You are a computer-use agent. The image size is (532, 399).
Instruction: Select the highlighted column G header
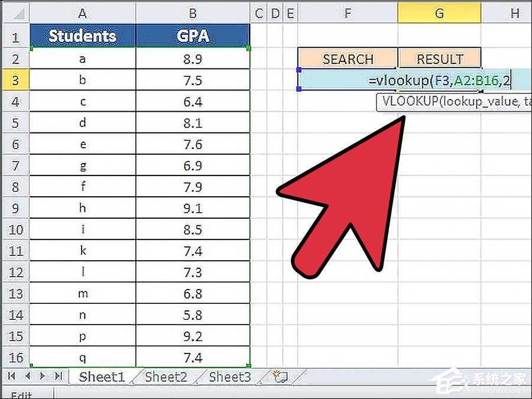pos(440,13)
